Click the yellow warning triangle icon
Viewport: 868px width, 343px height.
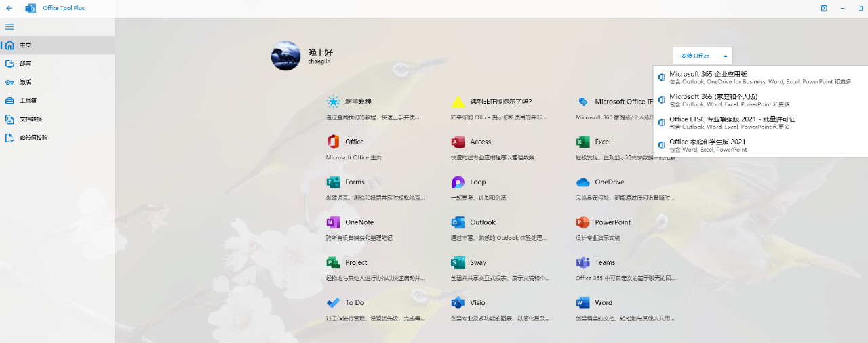tap(458, 102)
